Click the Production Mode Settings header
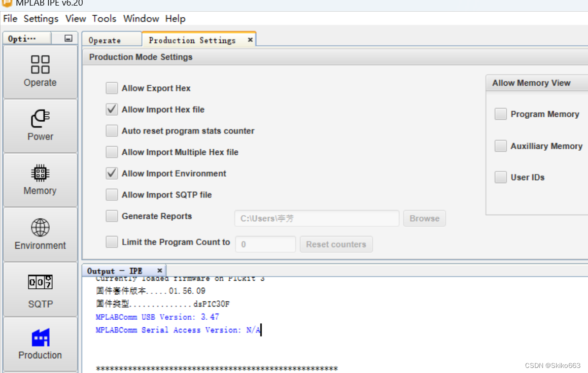The height and width of the screenshot is (373, 588). click(141, 57)
